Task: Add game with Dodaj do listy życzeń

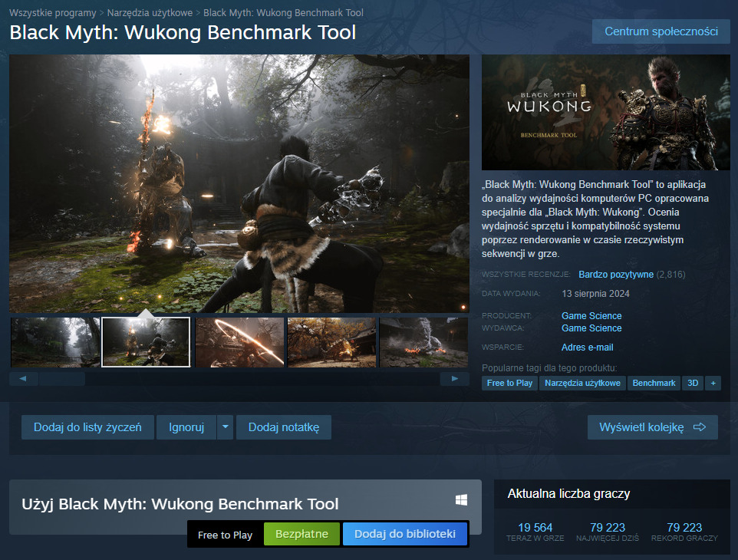Action: [x=87, y=427]
